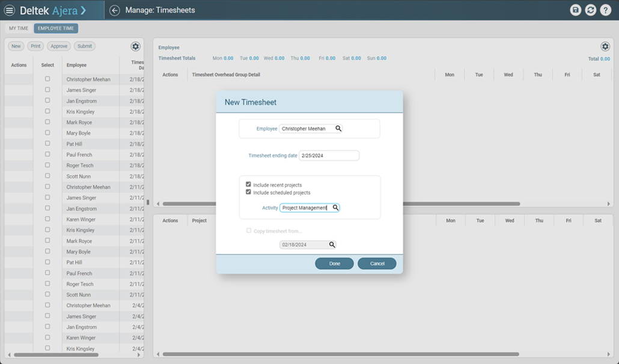Viewport: 619px width, 364px height.
Task: Click the refresh icon in header
Action: pyautogui.click(x=591, y=10)
